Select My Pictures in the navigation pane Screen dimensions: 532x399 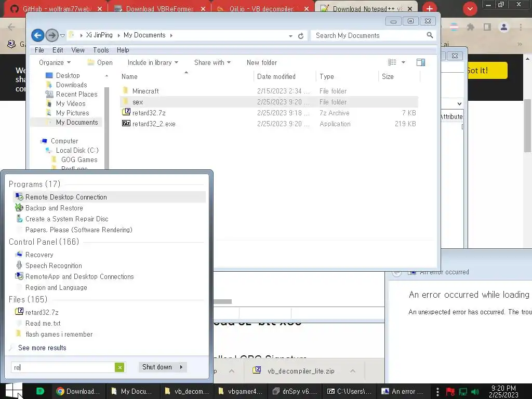(x=72, y=113)
